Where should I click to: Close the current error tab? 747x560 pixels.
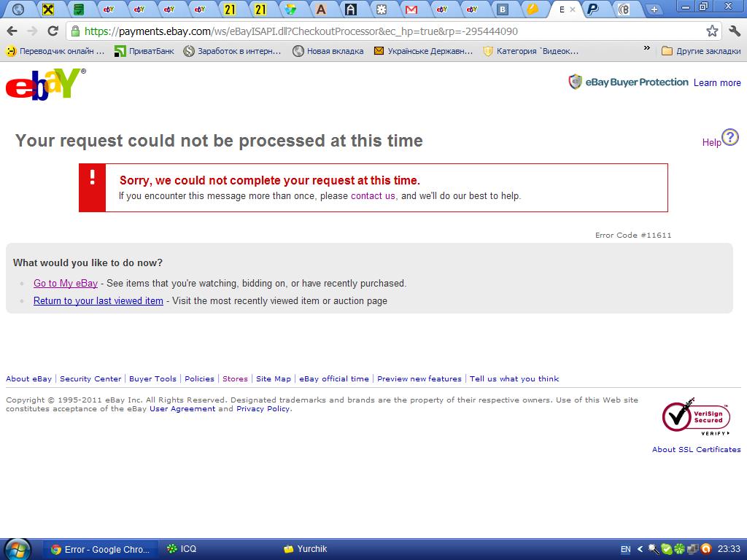(x=573, y=9)
